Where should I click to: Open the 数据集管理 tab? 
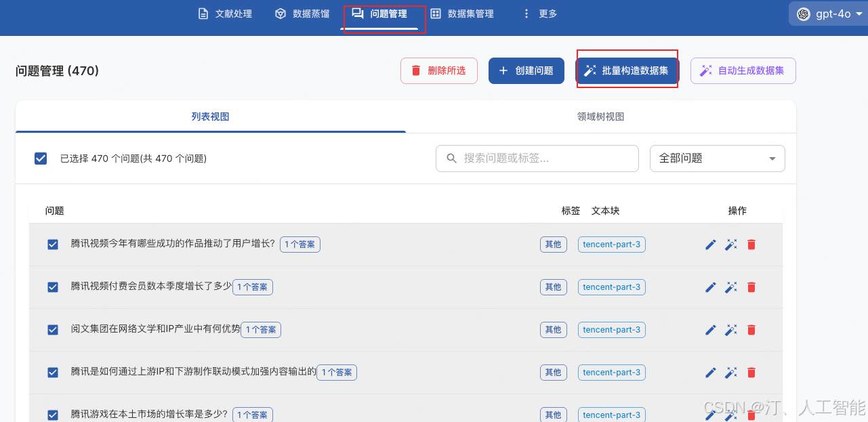[x=462, y=14]
